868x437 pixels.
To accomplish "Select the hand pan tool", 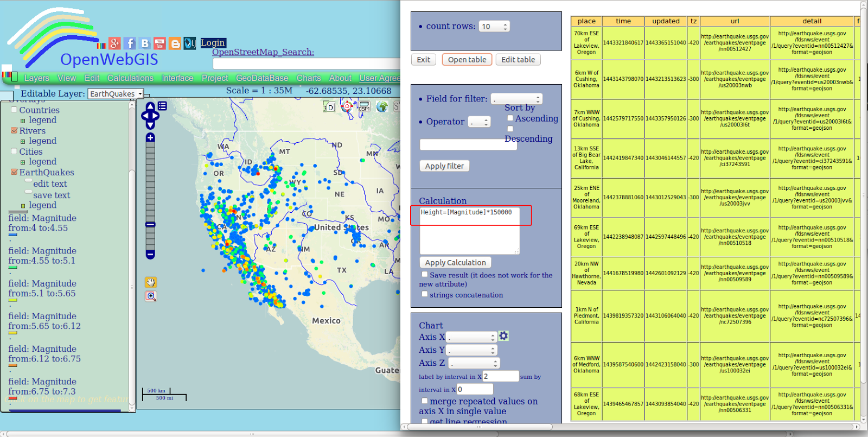I will point(151,282).
